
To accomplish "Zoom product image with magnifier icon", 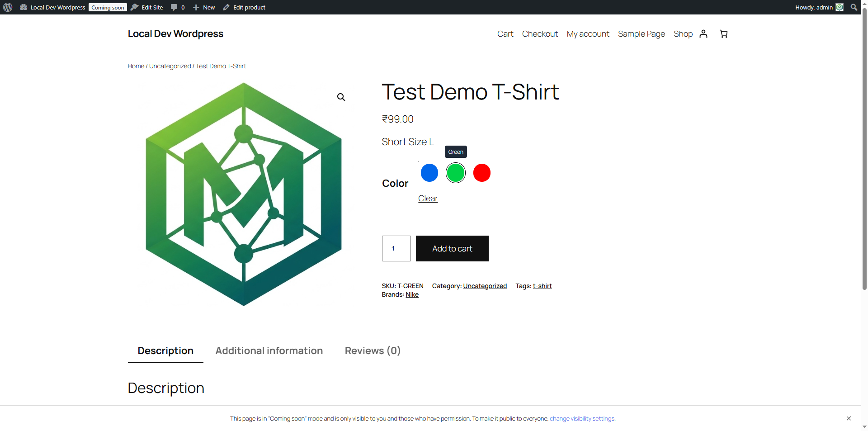I will (x=341, y=97).
